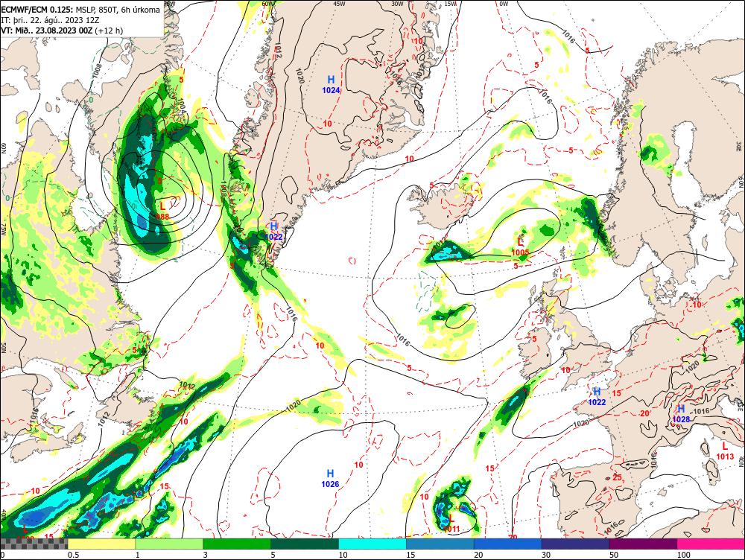
Task: Click the ECMWF/ECM 0.125 title line
Action: [x=80, y=9]
